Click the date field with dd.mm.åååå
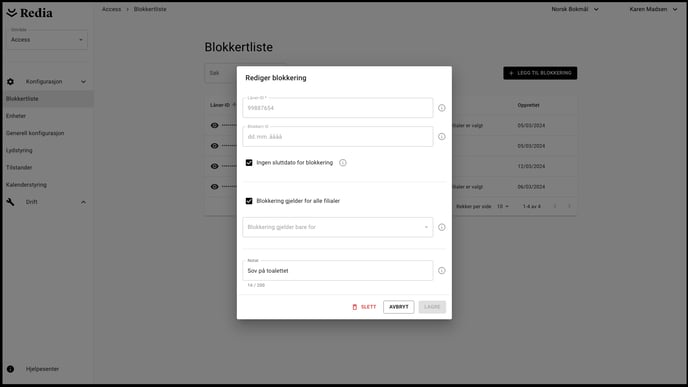The image size is (688, 387). point(337,136)
